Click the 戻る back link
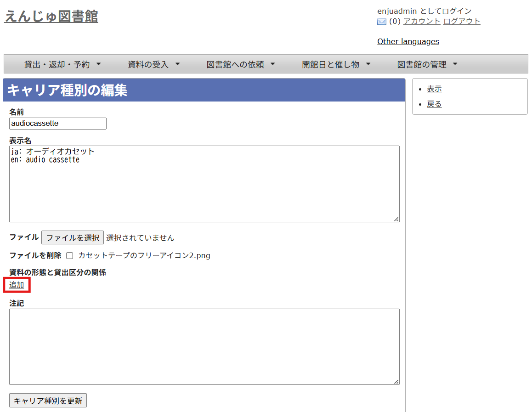 coord(434,104)
